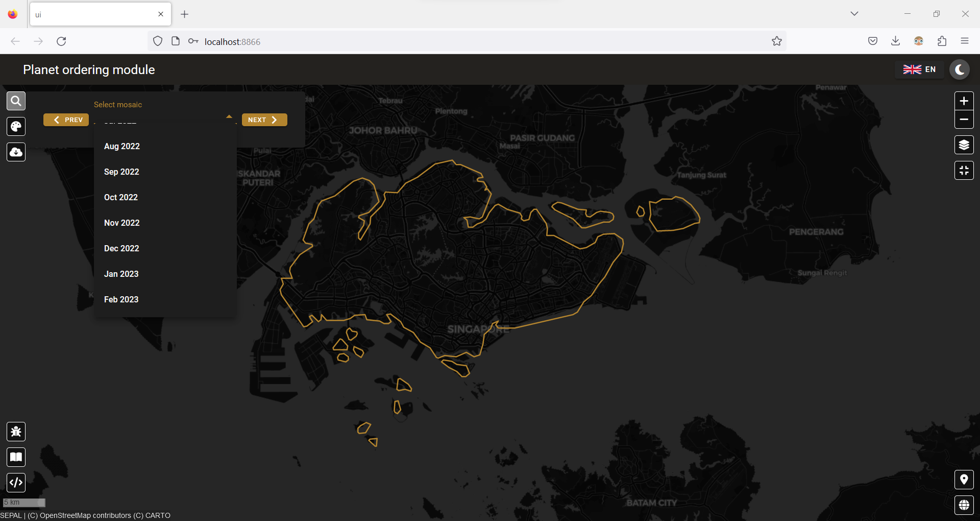Viewport: 980px width, 521px height.
Task: Switch language with the EN flag button
Action: pos(919,69)
